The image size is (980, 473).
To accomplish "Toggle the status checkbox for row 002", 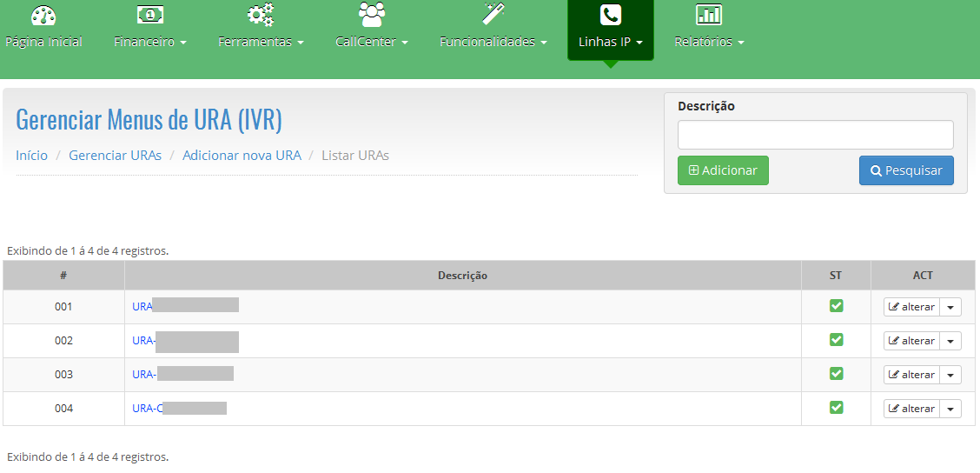I will (x=837, y=340).
